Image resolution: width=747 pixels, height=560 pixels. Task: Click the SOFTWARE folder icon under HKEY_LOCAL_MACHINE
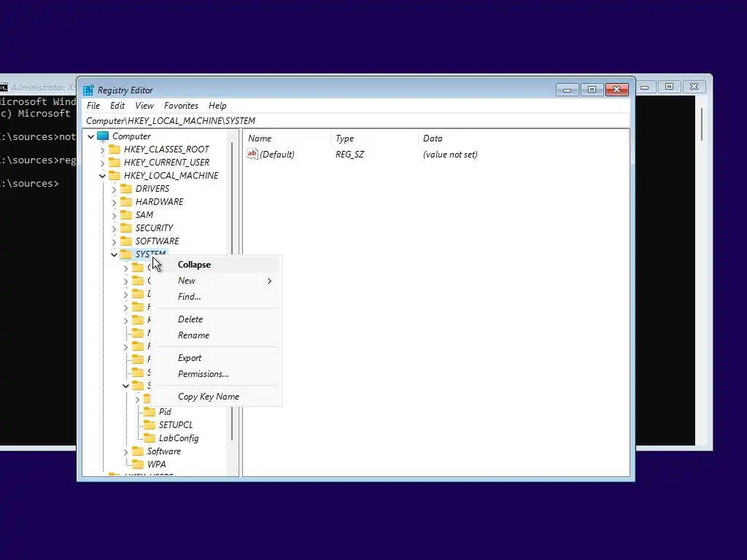125,241
